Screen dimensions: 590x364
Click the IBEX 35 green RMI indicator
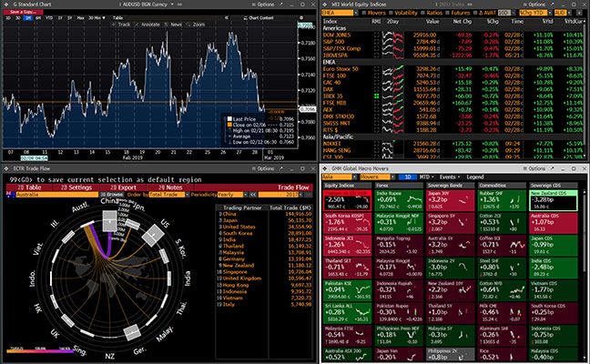tap(376, 96)
